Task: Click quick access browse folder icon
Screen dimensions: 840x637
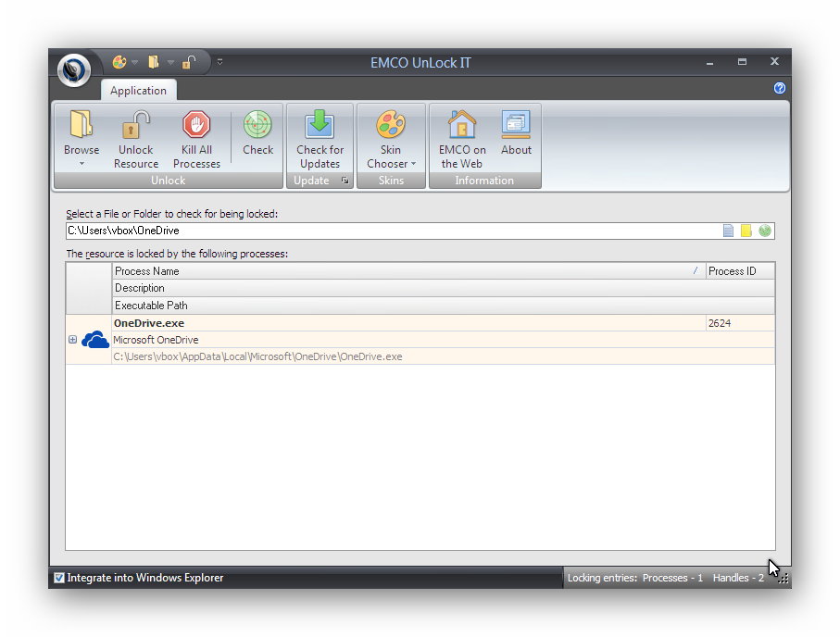Action: (x=154, y=63)
